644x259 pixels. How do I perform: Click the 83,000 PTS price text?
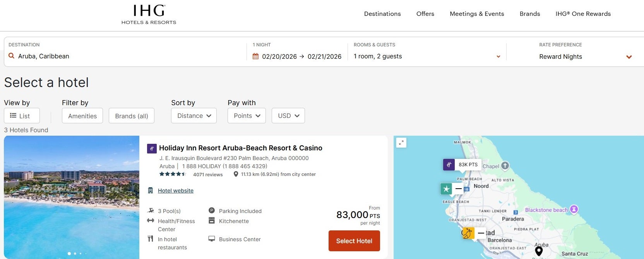click(358, 215)
